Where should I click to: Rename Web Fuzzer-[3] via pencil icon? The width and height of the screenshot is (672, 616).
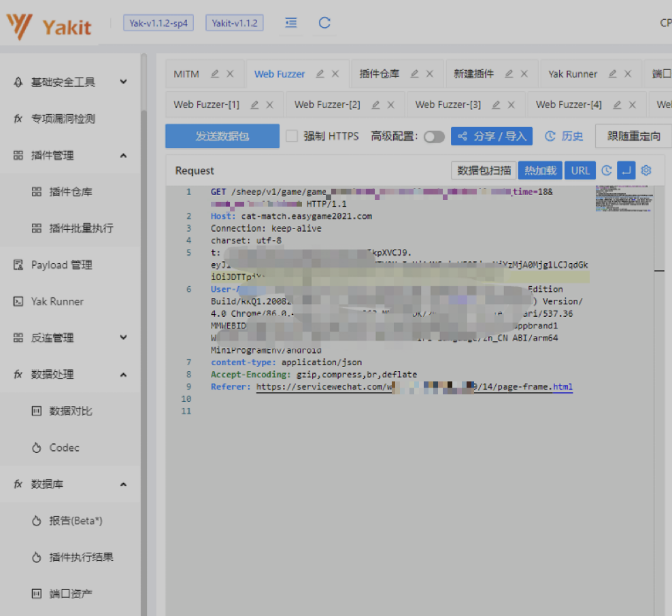click(x=496, y=105)
